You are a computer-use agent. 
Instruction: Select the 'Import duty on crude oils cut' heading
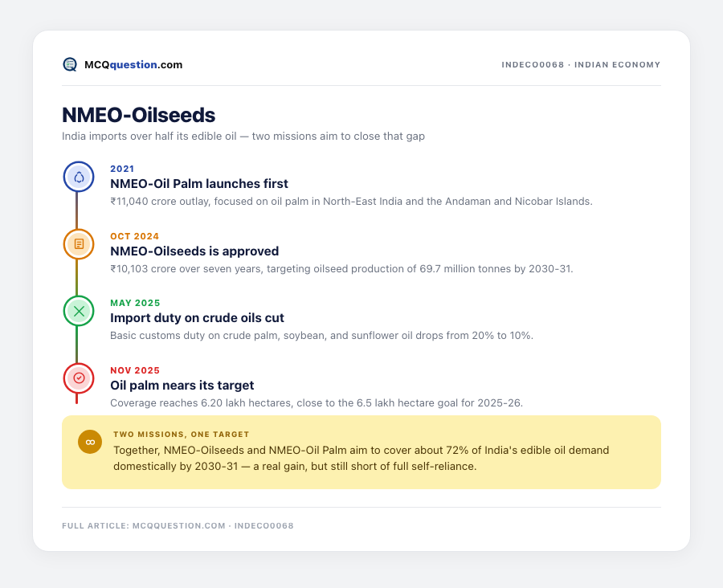coord(197,318)
